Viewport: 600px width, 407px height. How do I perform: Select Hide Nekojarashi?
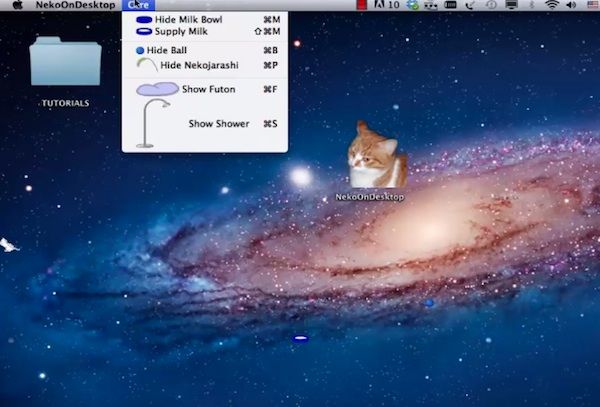coord(205,65)
